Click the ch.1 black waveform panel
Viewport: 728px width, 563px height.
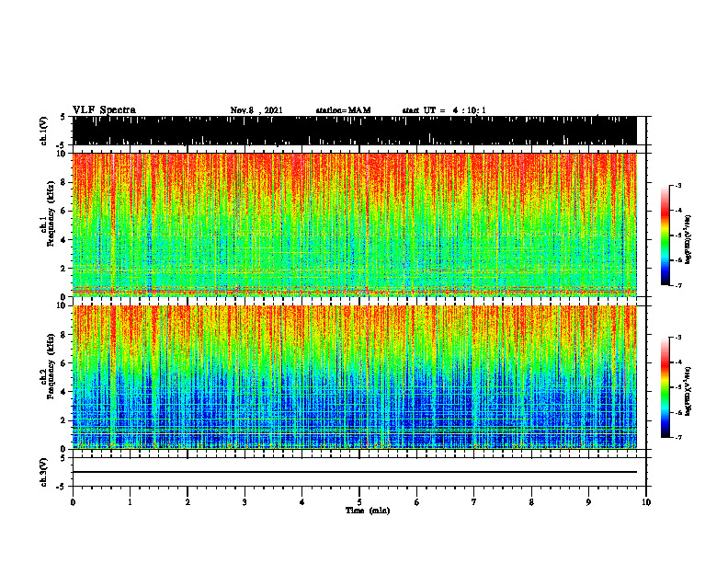point(354,131)
